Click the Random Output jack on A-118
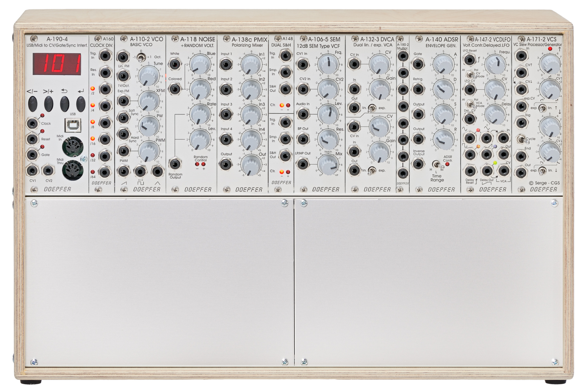 pyautogui.click(x=175, y=164)
